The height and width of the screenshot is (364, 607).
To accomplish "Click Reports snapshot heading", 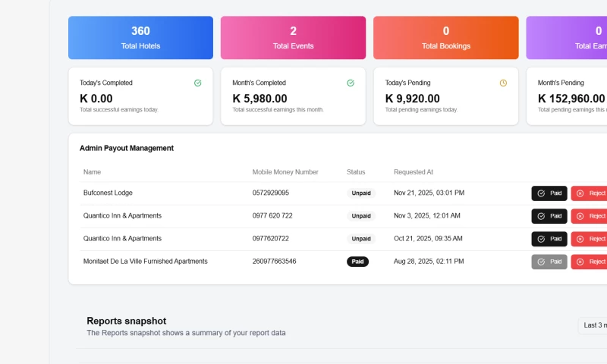I will 126,321.
